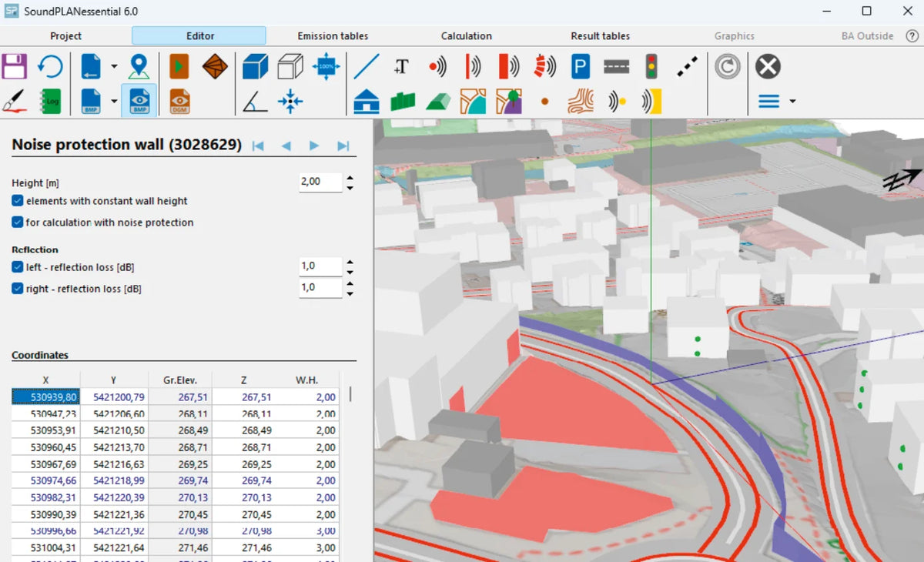Select the dashed black line tool
Screen dimensions: 924x562
(688, 67)
